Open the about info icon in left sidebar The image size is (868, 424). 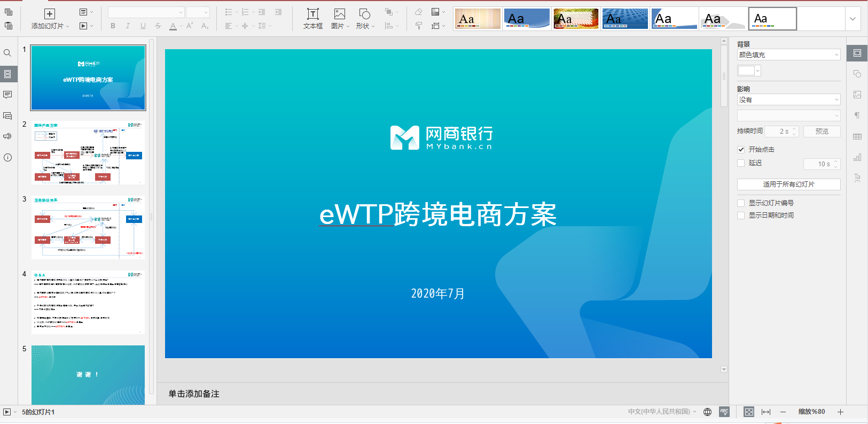[x=7, y=157]
